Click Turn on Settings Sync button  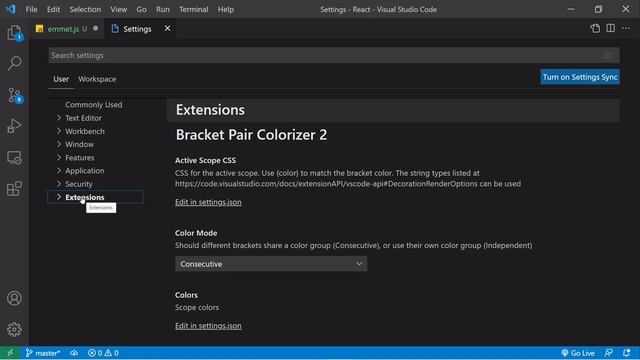pyautogui.click(x=580, y=77)
